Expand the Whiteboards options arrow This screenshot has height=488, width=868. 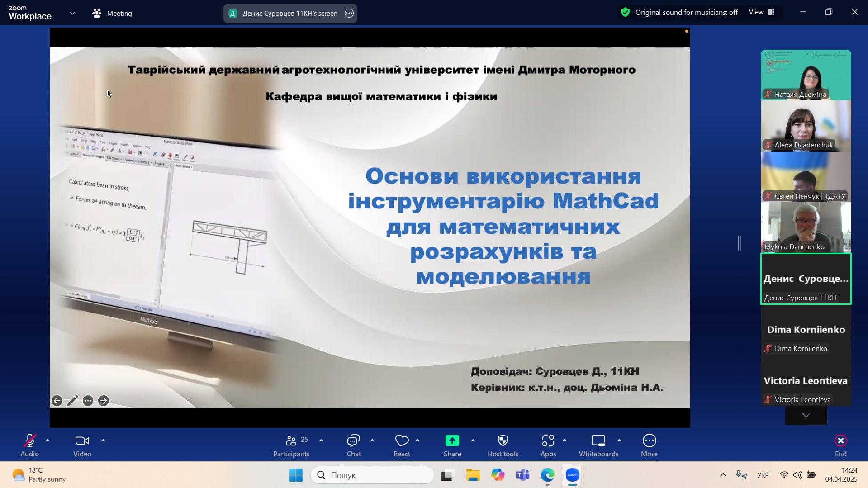coord(619,441)
